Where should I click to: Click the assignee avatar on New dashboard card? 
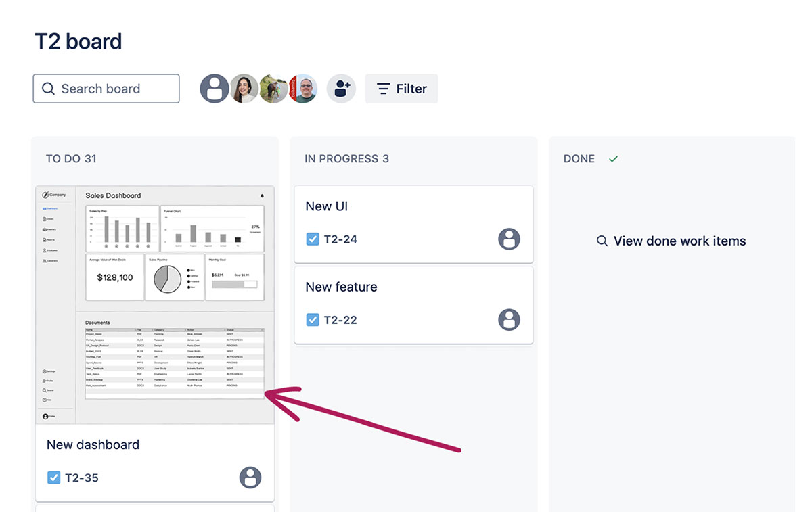click(250, 478)
